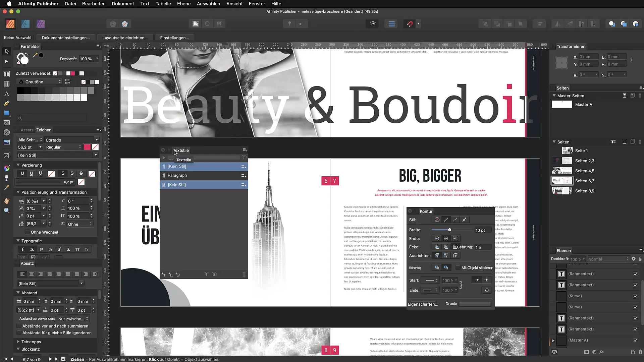Select the Zoom magnifier tool

[7, 210]
